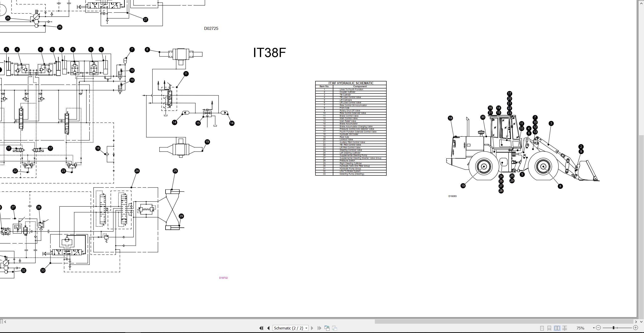Screen dimensions: 644x333
Task: Select 'Lockout Valve' table row
Action: [x=351, y=139]
